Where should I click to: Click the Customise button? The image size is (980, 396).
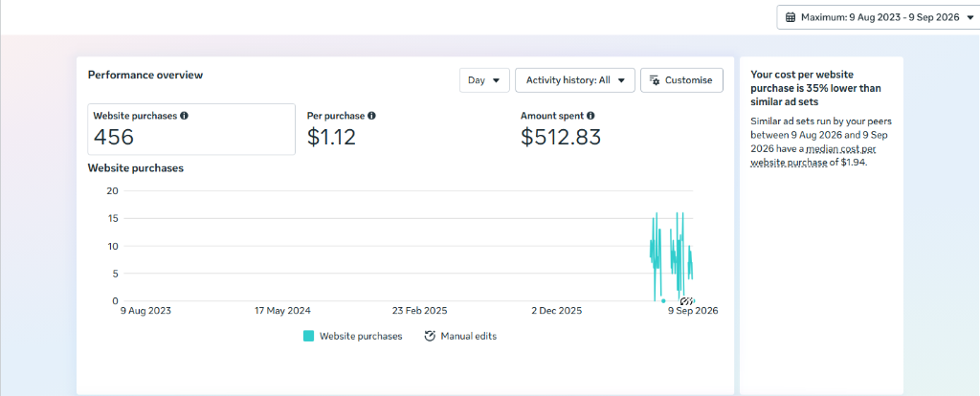(x=681, y=80)
